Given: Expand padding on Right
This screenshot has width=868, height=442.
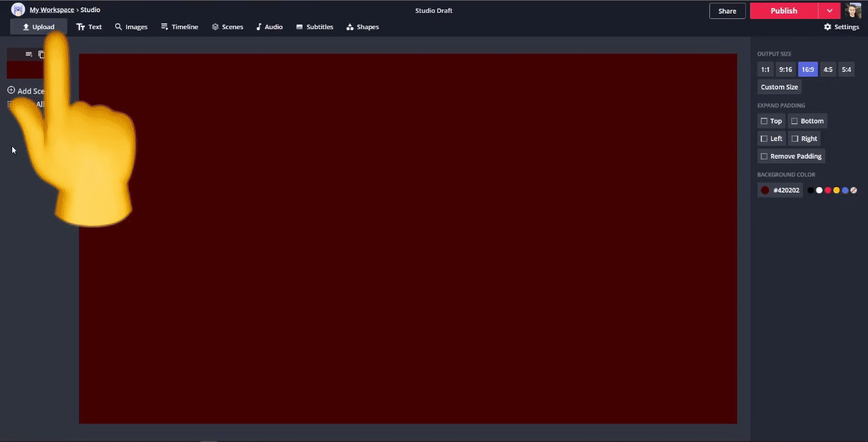Looking at the screenshot, I should pos(804,138).
